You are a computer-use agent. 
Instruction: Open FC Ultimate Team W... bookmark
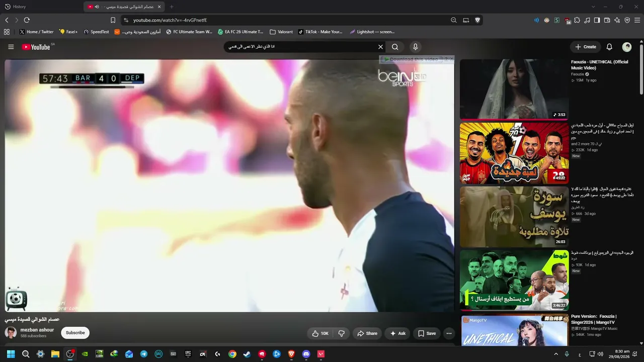click(x=189, y=32)
